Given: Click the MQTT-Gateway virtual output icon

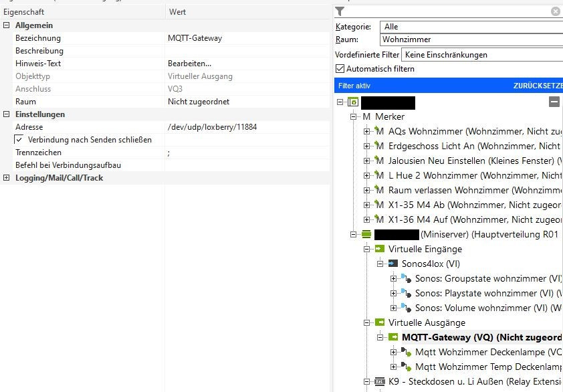Looking at the screenshot, I should click(392, 337).
